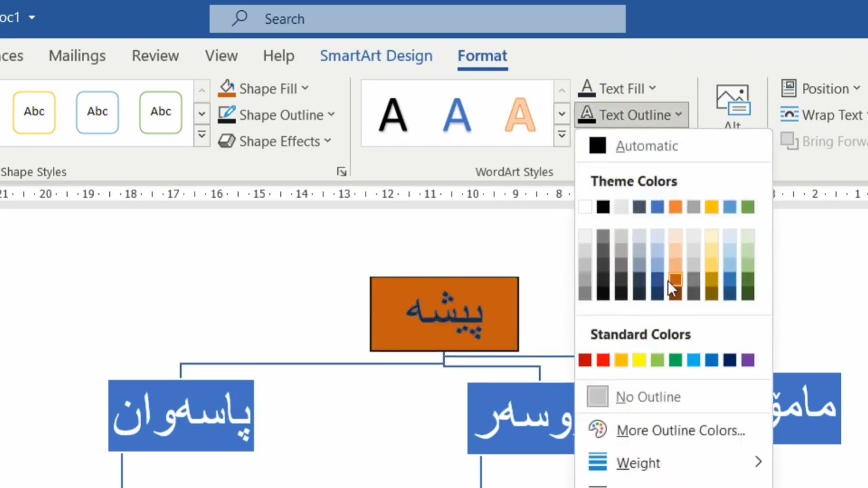Expand the Text Fill dropdown arrow
Viewport: 868px width, 488px height.
pyautogui.click(x=652, y=88)
